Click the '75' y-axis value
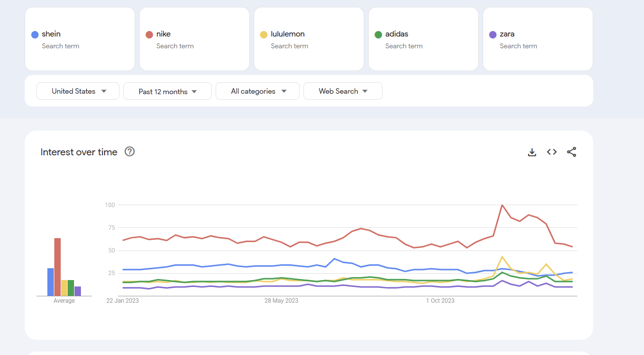The height and width of the screenshot is (355, 644). (111, 228)
